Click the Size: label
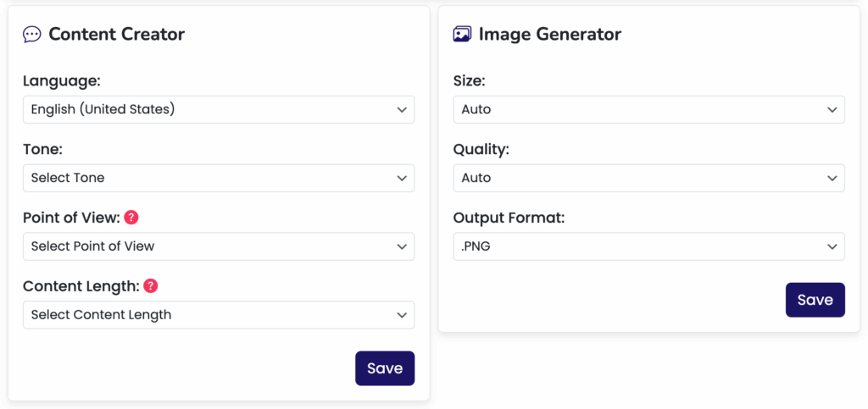 click(469, 81)
